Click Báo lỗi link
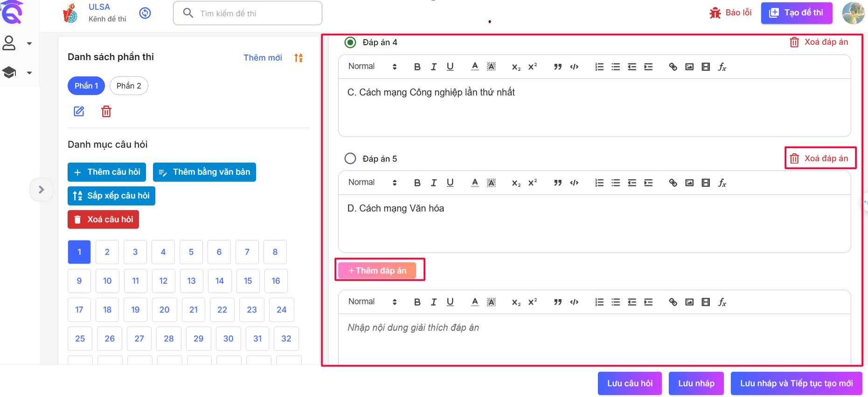This screenshot has height=397, width=868. pos(730,13)
